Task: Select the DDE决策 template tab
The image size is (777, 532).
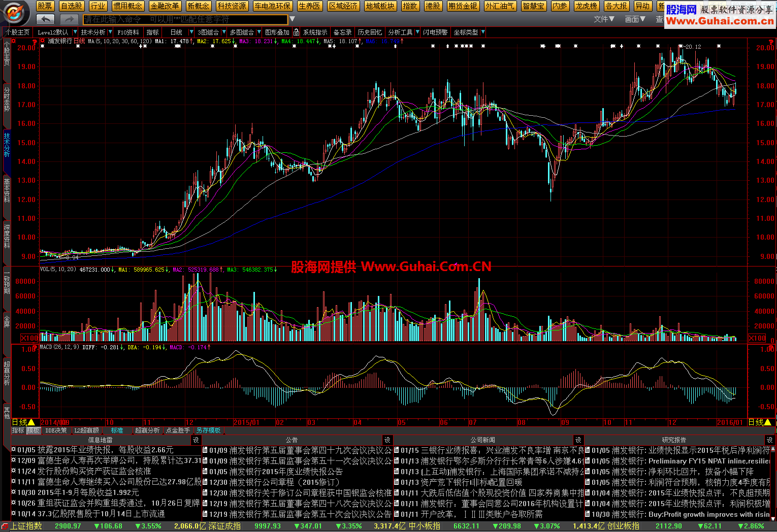Action: click(56, 430)
